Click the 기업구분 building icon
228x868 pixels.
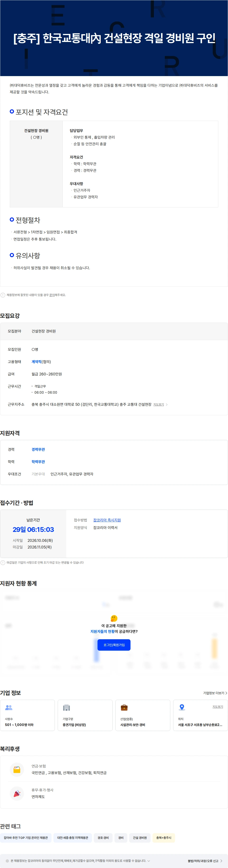66,708
